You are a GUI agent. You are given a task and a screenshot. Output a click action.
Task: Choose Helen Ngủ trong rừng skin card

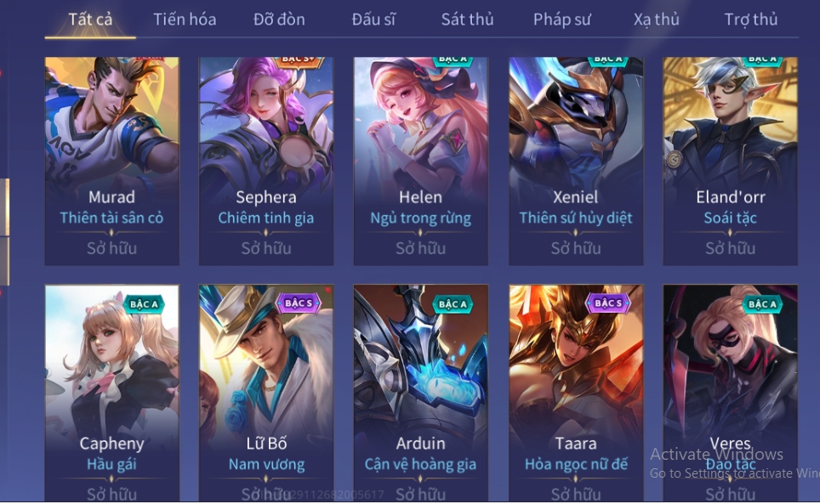420,161
